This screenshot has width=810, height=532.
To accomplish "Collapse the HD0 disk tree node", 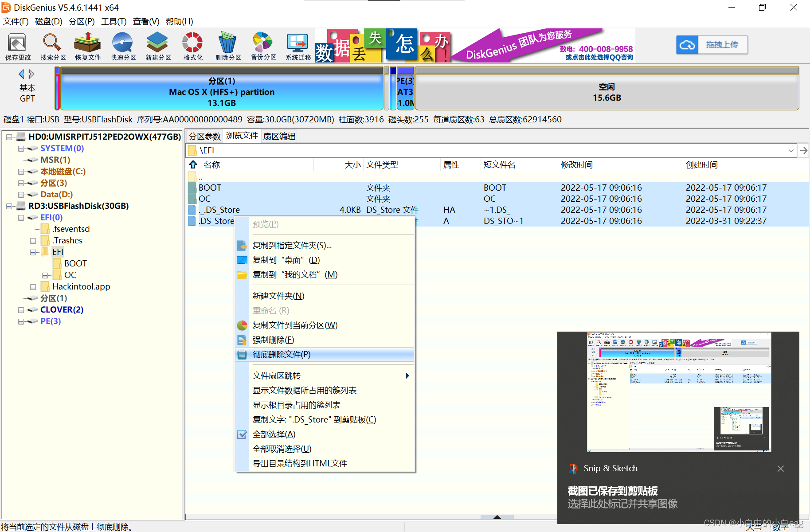I will (x=9, y=137).
